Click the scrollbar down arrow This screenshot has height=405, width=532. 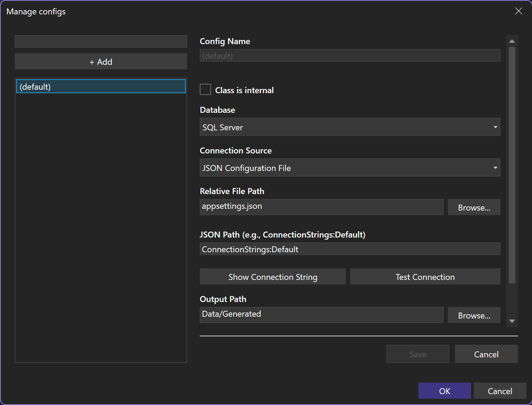coord(512,321)
